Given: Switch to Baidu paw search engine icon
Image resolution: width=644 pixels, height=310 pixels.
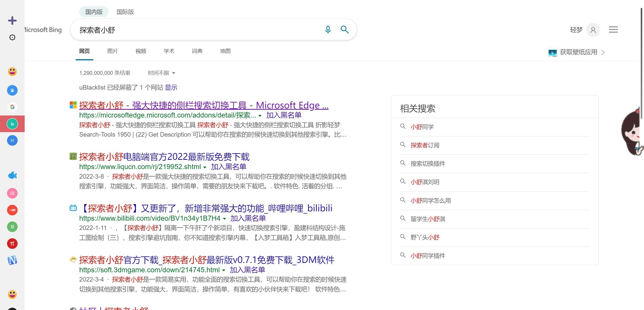Looking at the screenshot, I should [12, 90].
